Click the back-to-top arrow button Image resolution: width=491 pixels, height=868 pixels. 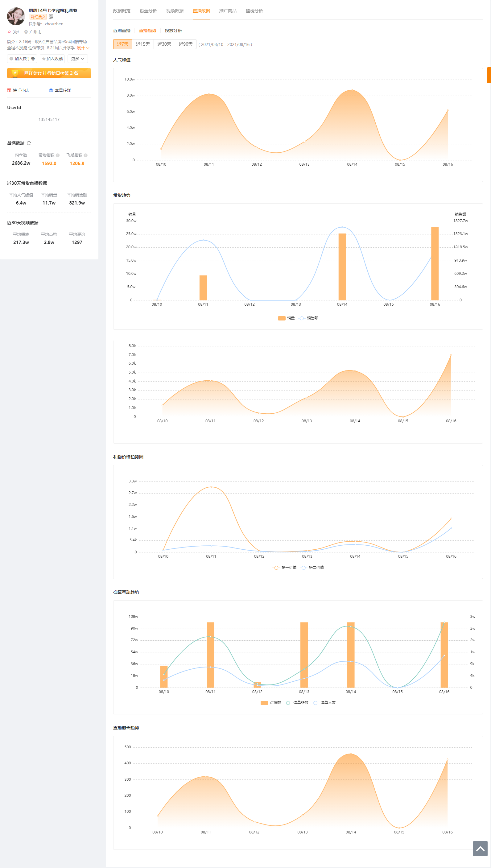coord(480,849)
